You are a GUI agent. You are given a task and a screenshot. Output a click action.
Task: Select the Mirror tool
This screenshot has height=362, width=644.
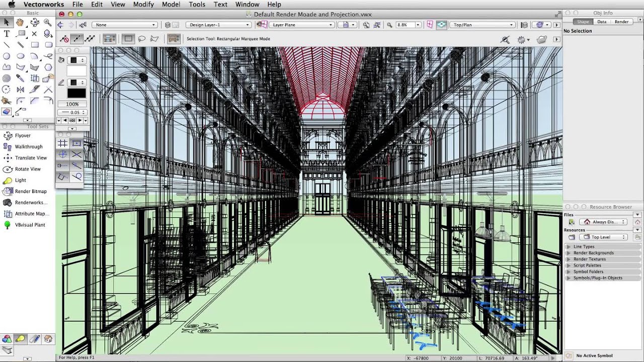point(21,90)
